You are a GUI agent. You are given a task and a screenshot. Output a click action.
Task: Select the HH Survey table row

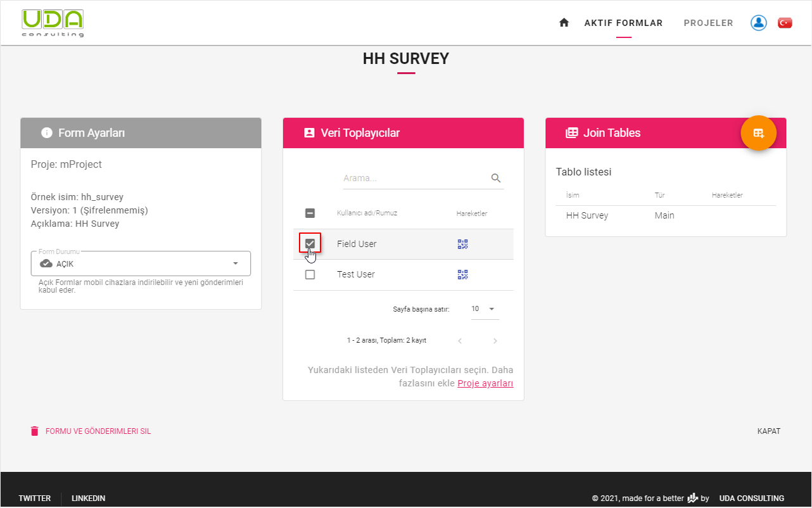(666, 215)
